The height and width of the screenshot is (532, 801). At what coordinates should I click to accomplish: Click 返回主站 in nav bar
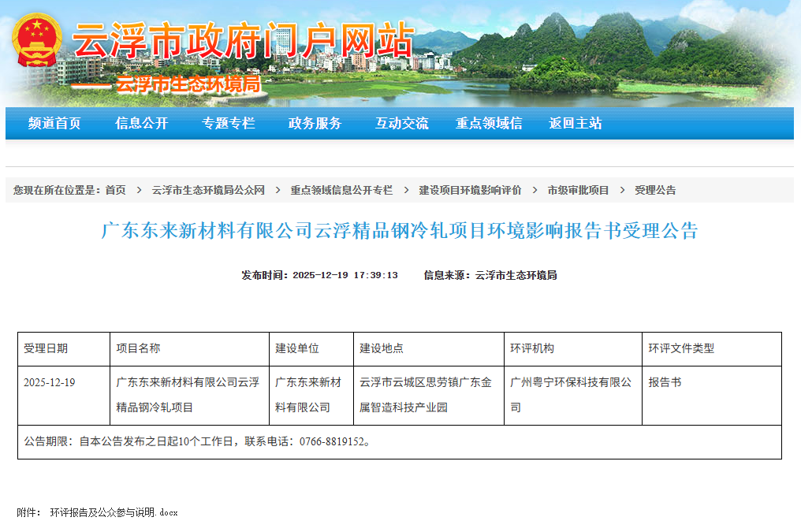click(x=576, y=123)
